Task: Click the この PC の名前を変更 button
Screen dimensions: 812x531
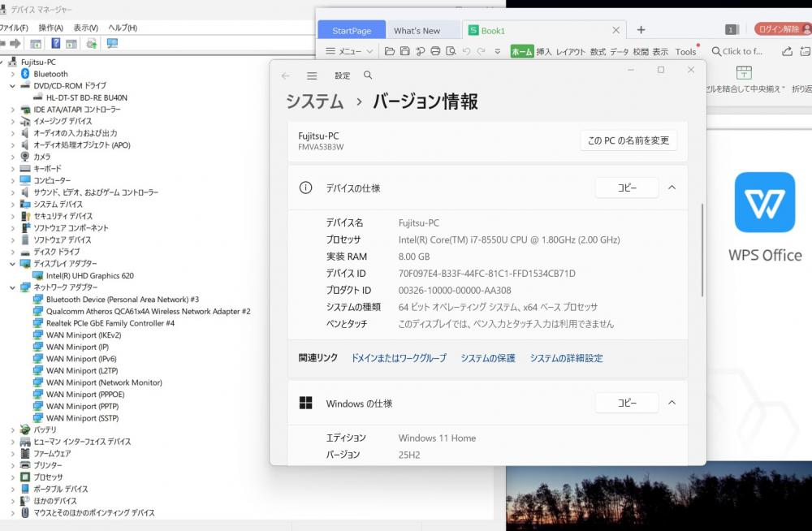Action: pyautogui.click(x=628, y=140)
